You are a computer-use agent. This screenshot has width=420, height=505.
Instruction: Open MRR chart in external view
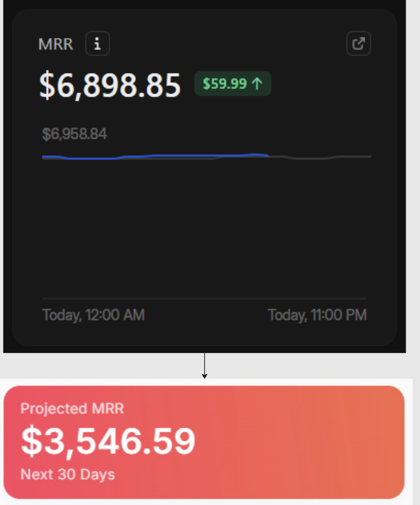point(359,44)
